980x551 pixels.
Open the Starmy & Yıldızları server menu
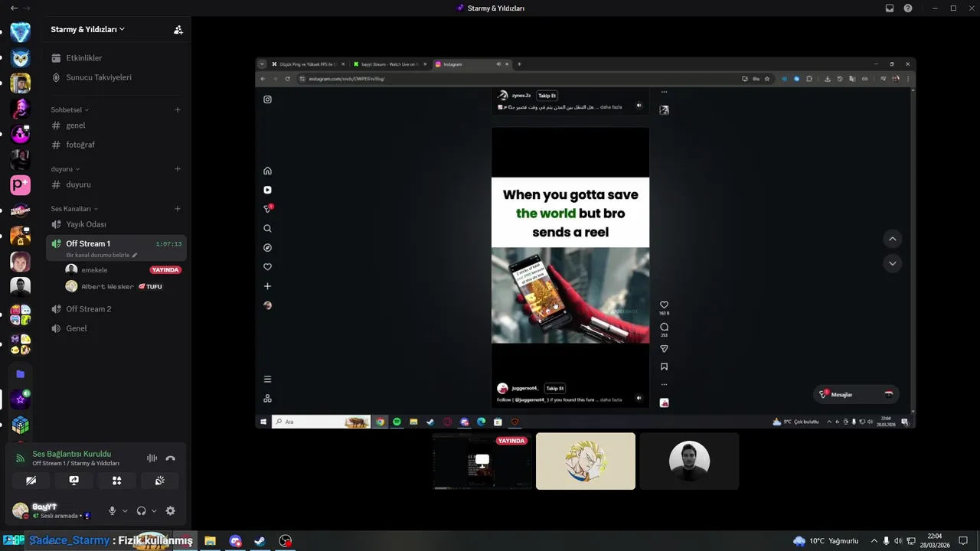tap(87, 29)
